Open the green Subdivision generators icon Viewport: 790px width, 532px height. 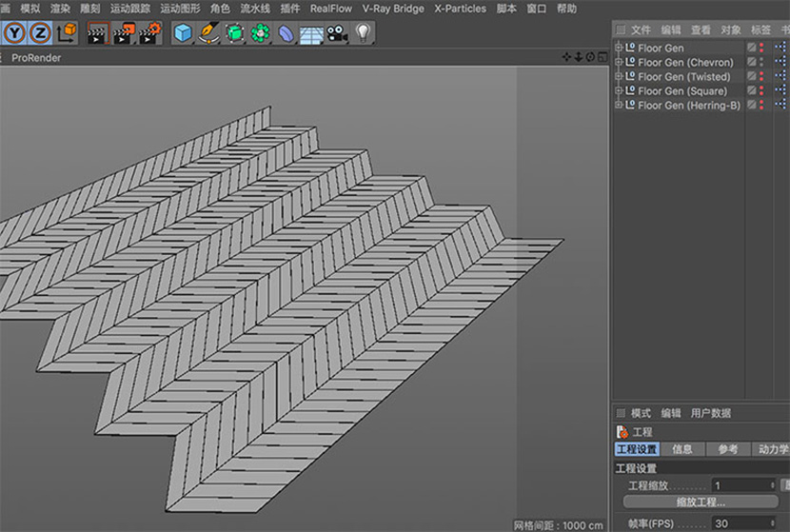point(234,33)
